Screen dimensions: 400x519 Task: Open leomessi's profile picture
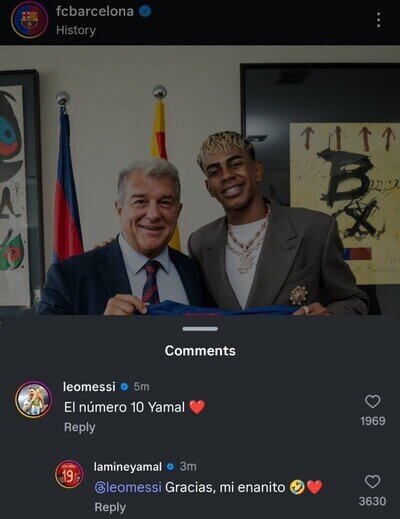33,399
